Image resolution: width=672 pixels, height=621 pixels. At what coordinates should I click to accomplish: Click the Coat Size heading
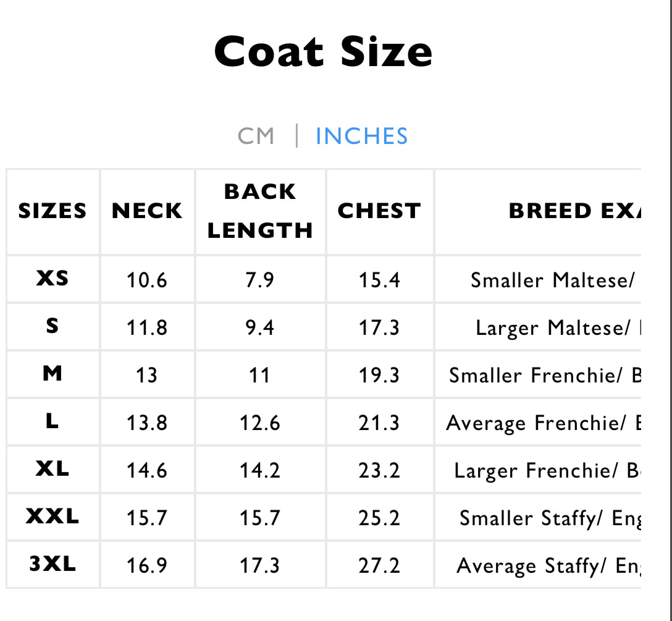(x=323, y=51)
